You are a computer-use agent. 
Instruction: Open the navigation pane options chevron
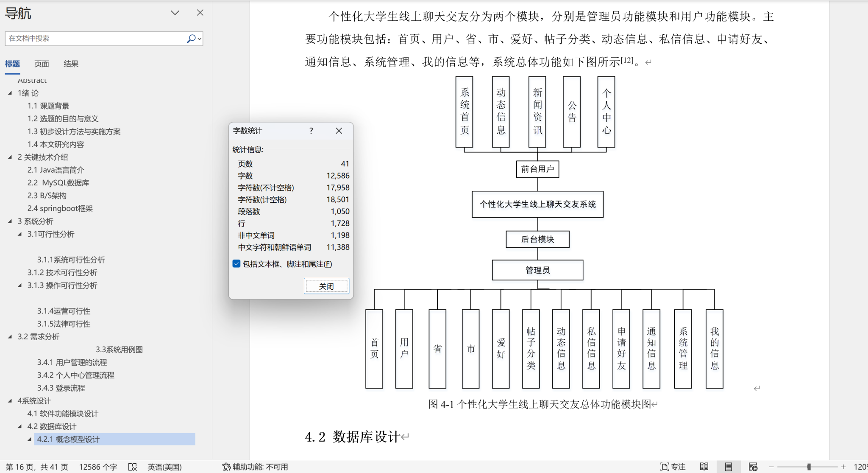pos(175,13)
